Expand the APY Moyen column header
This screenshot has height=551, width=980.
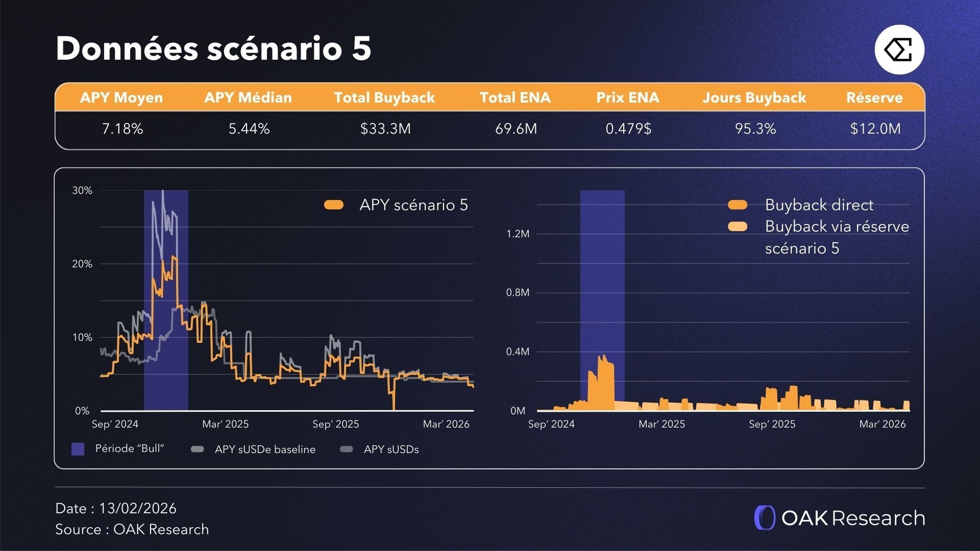click(121, 97)
